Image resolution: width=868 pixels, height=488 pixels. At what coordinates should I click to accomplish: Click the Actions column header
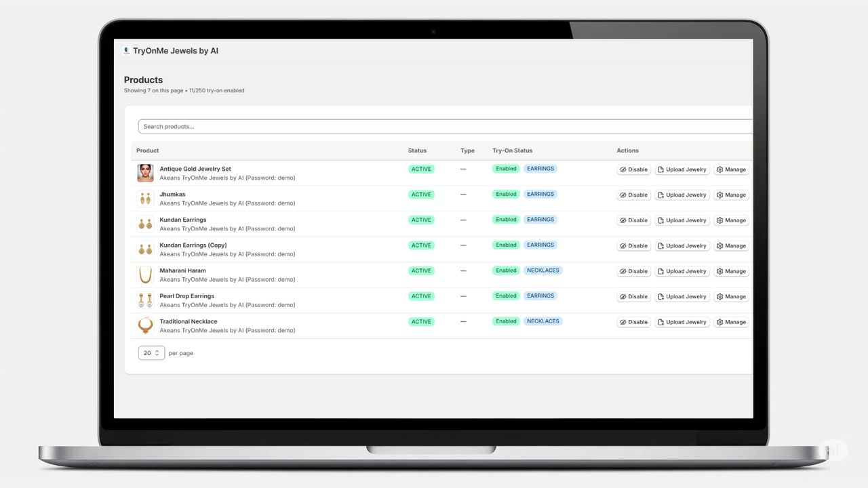tap(628, 150)
